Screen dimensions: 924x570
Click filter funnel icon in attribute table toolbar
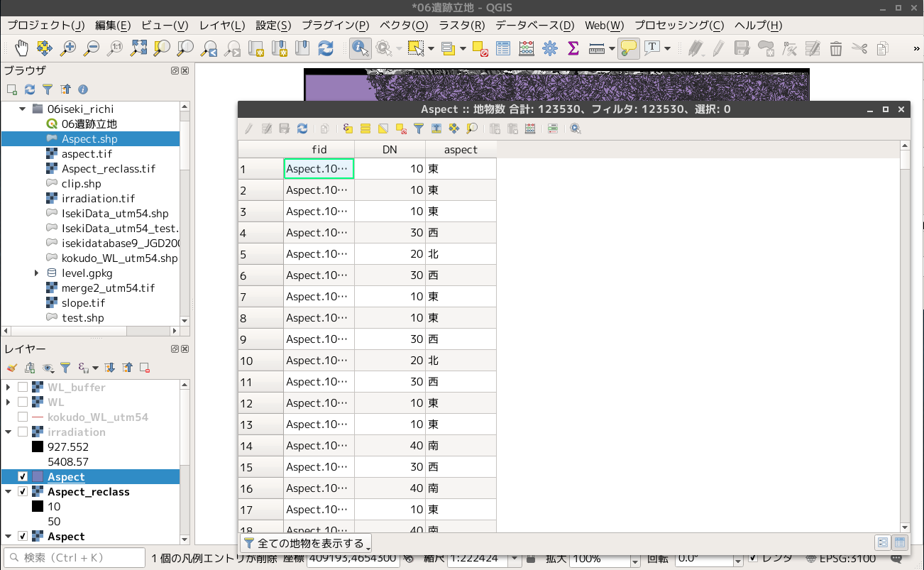click(x=419, y=129)
